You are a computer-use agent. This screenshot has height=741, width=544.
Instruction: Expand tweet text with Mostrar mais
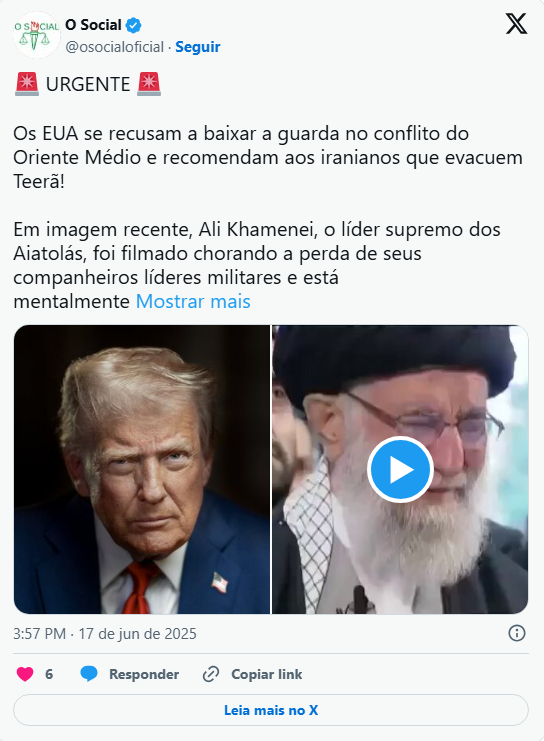[x=193, y=302]
